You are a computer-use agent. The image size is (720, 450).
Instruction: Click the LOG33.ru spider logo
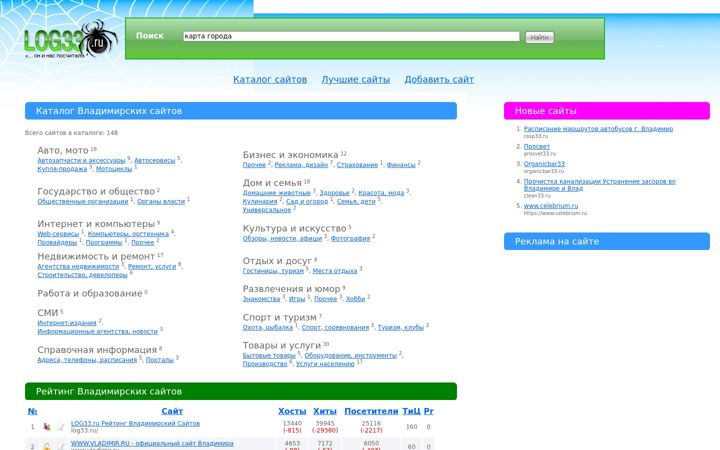tap(70, 40)
